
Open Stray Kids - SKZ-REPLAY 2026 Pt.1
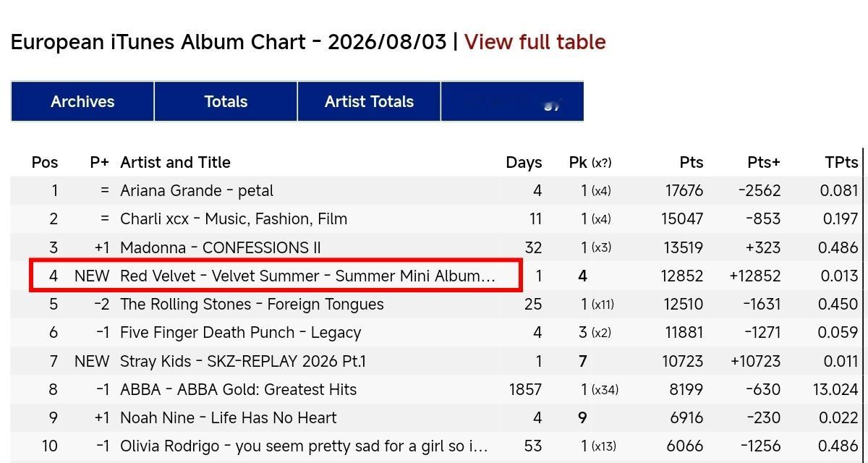[243, 360]
